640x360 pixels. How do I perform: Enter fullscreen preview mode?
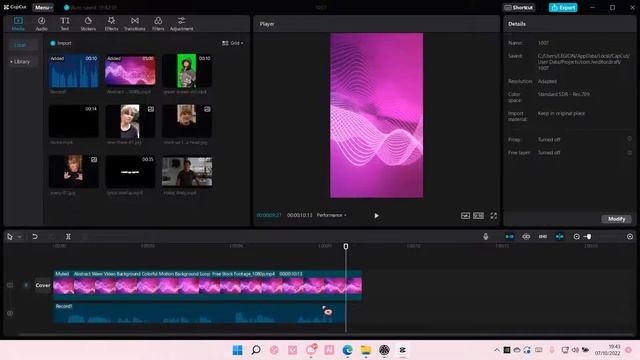click(493, 216)
